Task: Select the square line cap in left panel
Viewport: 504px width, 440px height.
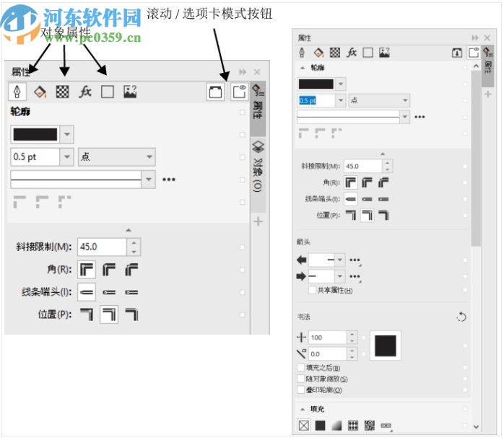Action: 87,292
